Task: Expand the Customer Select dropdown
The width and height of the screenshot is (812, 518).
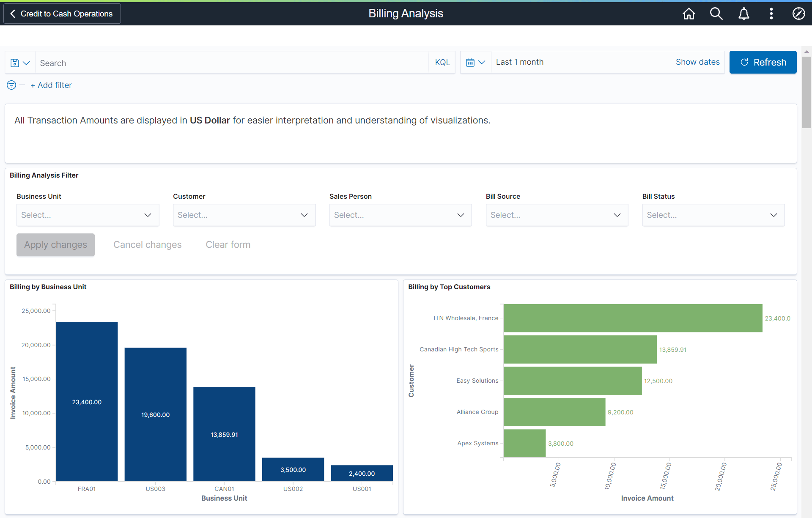Action: [x=244, y=215]
